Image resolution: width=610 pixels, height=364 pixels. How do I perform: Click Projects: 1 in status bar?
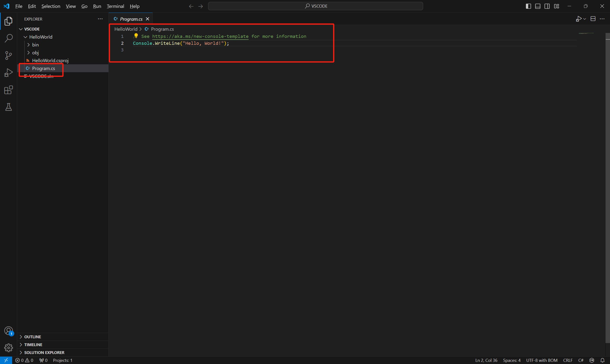(x=62, y=360)
